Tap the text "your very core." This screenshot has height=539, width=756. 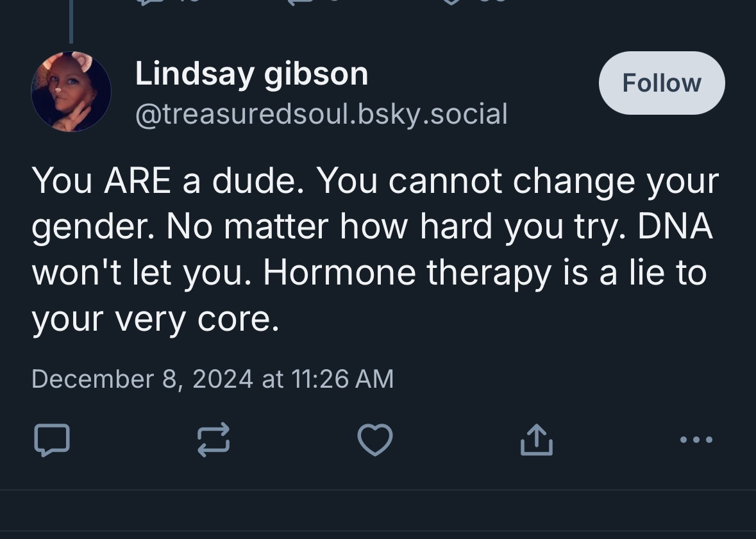[155, 319]
